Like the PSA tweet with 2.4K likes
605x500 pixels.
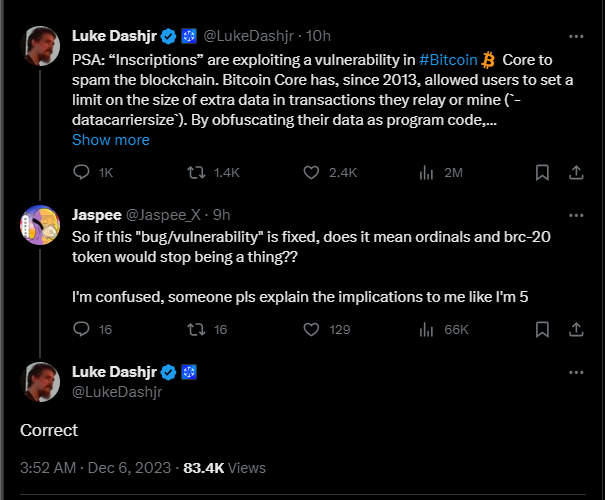(311, 172)
